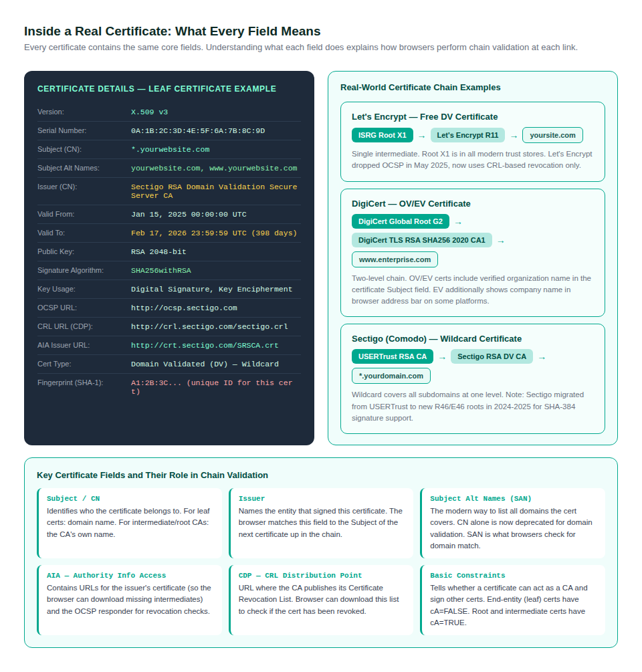Click the arrow after ISRG Root X1

point(422,136)
